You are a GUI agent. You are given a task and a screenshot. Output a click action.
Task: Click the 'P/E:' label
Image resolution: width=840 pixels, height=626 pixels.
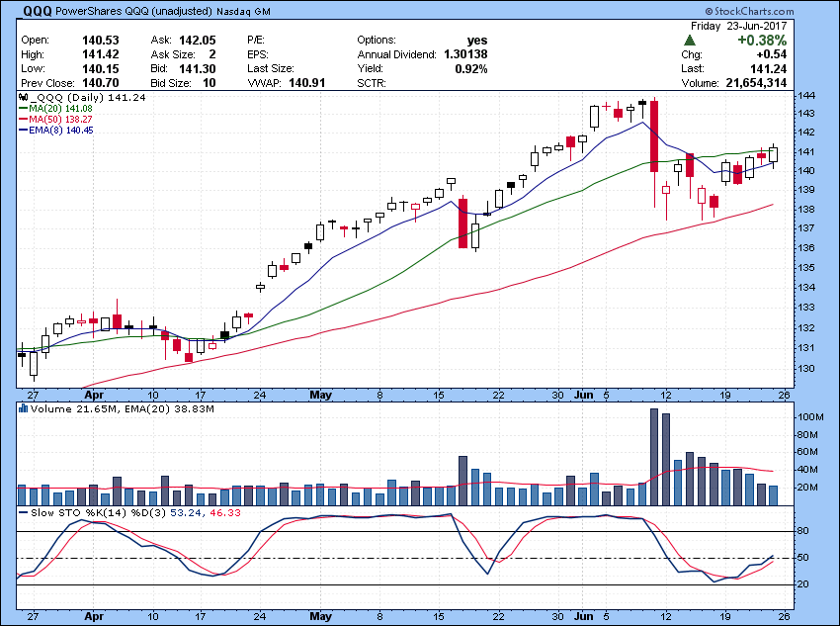(x=256, y=41)
